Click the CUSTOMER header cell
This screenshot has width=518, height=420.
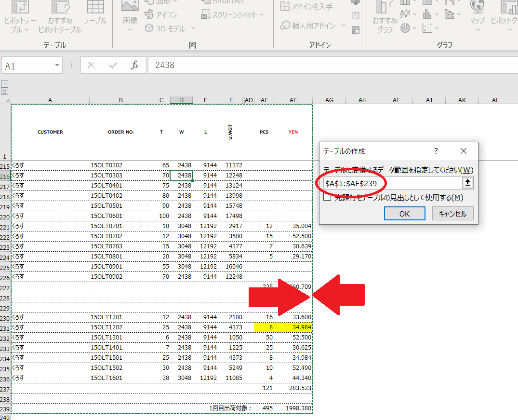(x=50, y=132)
